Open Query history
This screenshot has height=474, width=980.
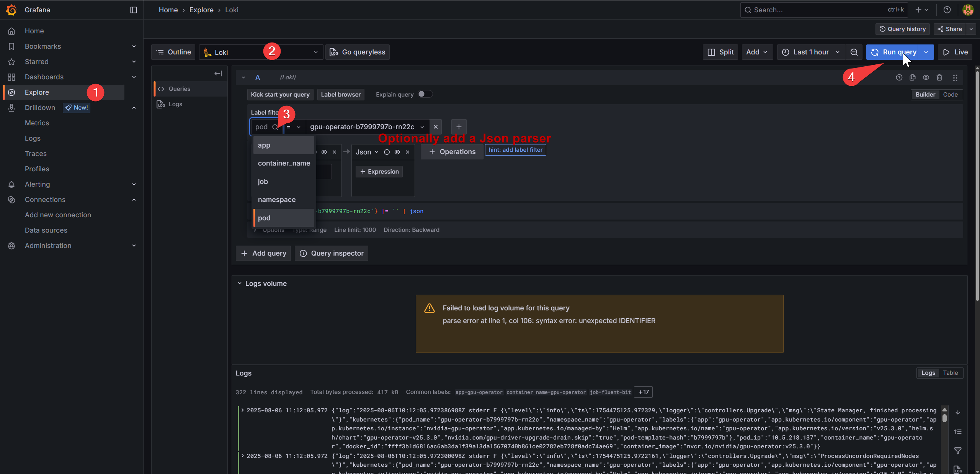coord(903,29)
